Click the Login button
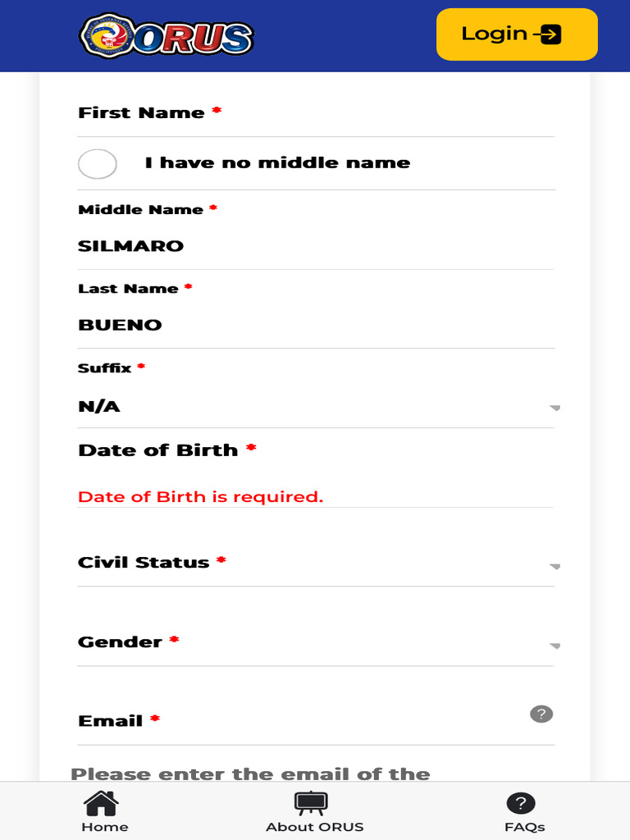The image size is (630, 840). coord(516,34)
